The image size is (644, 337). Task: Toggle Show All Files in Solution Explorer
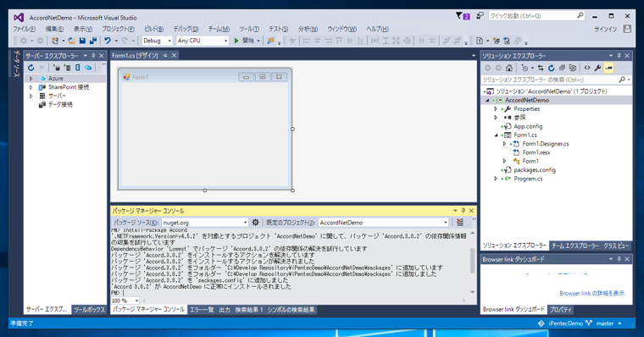coord(573,68)
